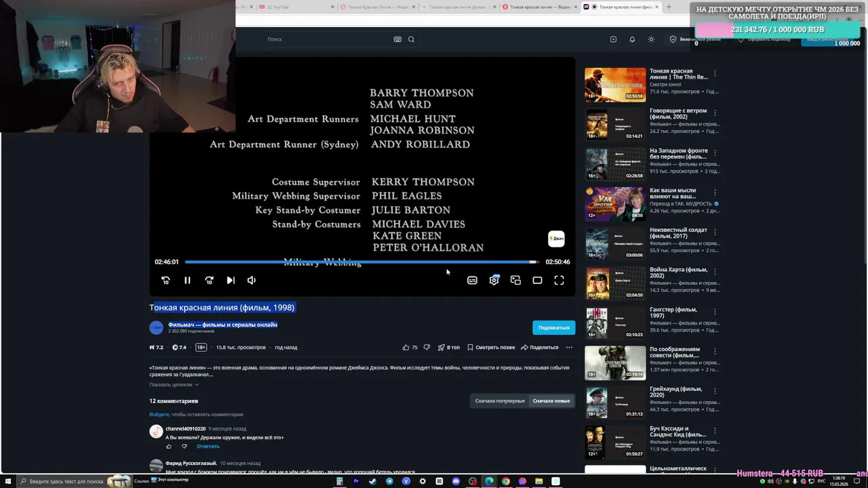Click the video title 'Тонкая красная линия (фильм, 1998)'
The height and width of the screenshot is (488, 868).
(x=222, y=308)
